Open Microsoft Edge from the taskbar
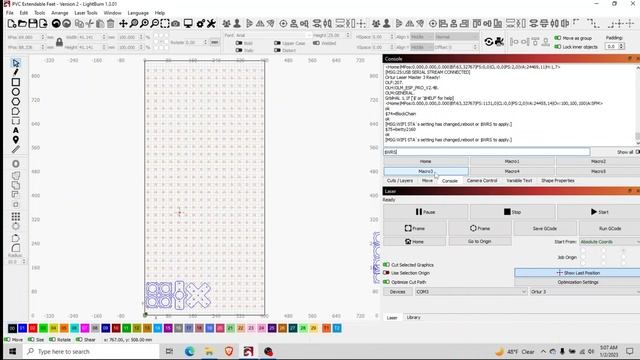 click(x=189, y=351)
